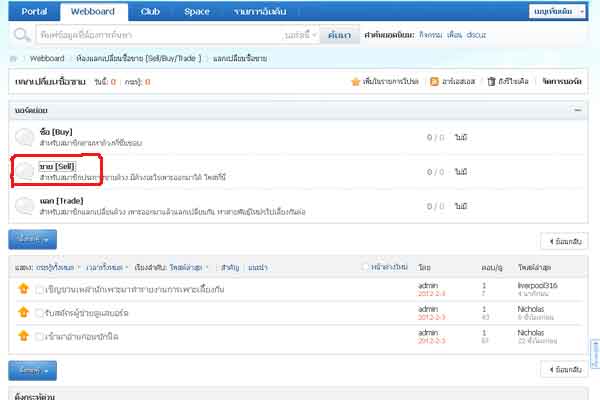Click the magnifier icon in search box
Viewport: 600px width, 400px height.
[x=20, y=34]
